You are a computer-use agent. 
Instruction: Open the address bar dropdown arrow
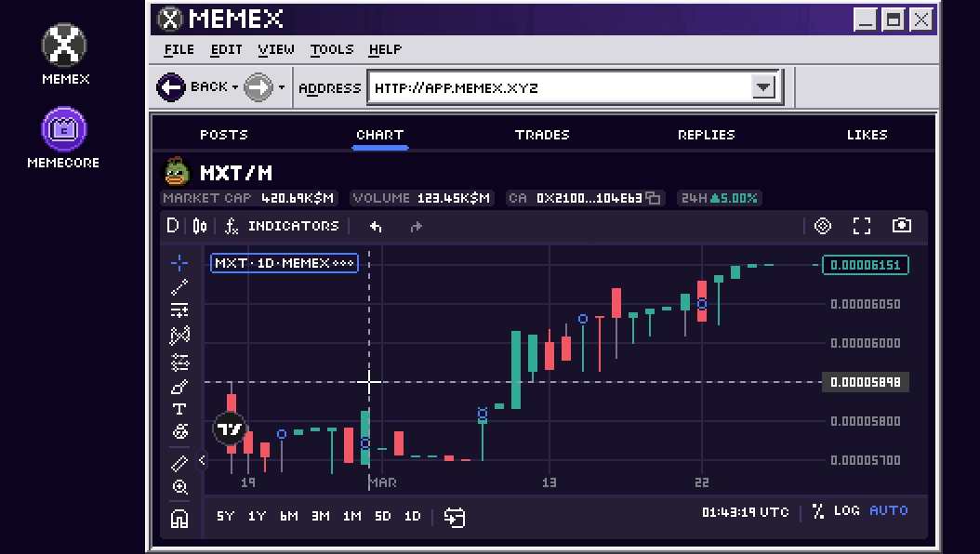[x=762, y=87]
